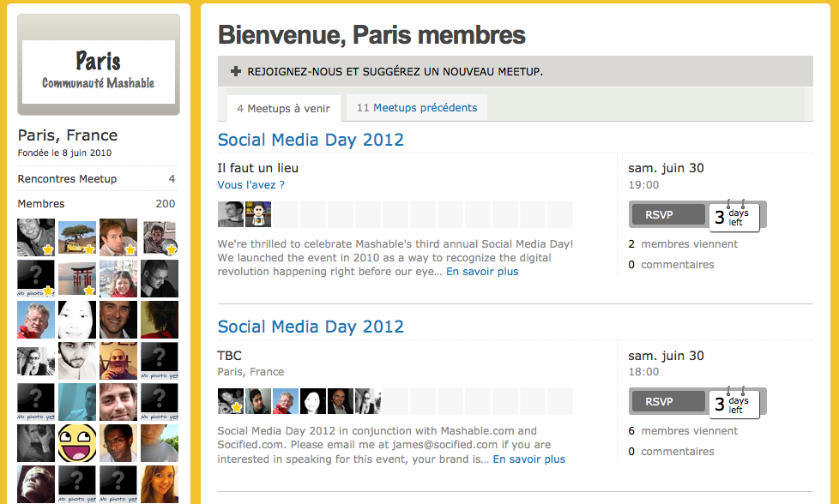The height and width of the screenshot is (504, 839).
Task: Click the "3 days left" calendar badge for the 19:00 meetup
Action: tap(734, 217)
